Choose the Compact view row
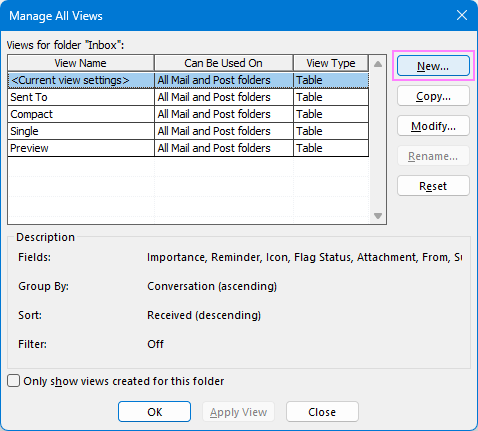 188,114
